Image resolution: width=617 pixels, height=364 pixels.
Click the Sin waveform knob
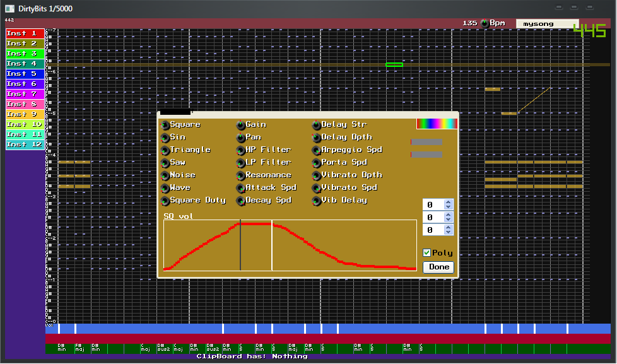tap(165, 138)
